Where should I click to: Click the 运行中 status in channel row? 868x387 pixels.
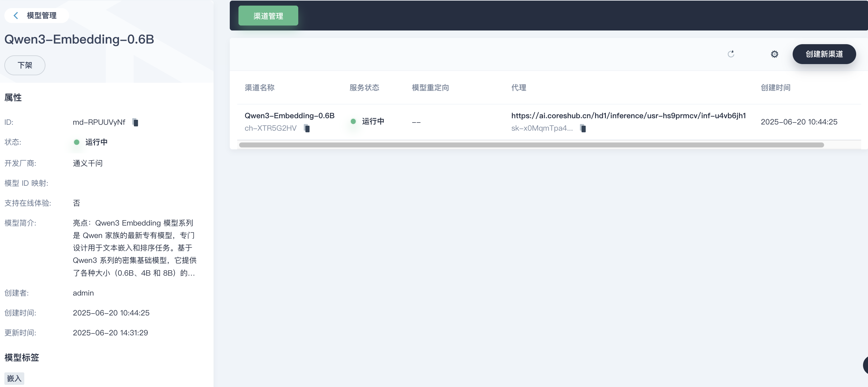367,121
